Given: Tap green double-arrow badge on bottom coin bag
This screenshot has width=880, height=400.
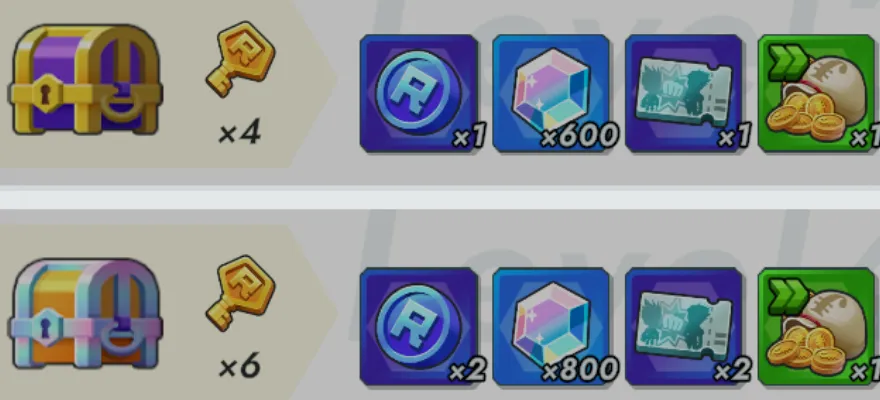Looking at the screenshot, I should coord(789,296).
